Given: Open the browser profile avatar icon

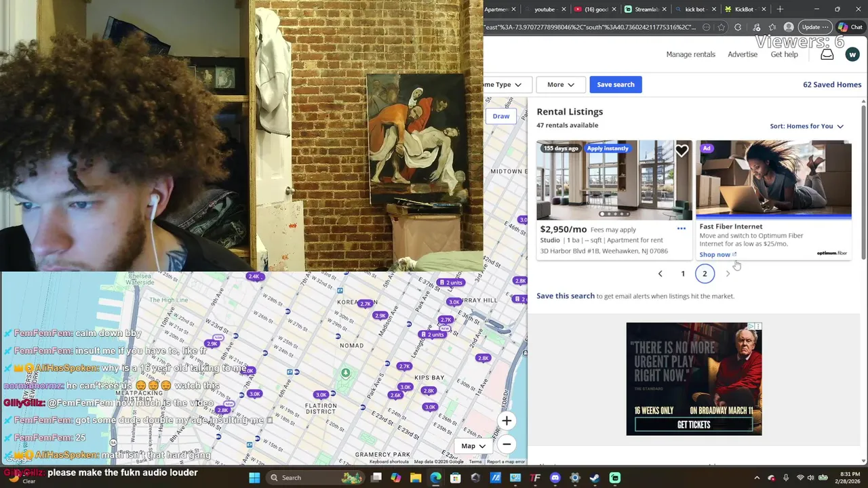Looking at the screenshot, I should pyautogui.click(x=788, y=27).
